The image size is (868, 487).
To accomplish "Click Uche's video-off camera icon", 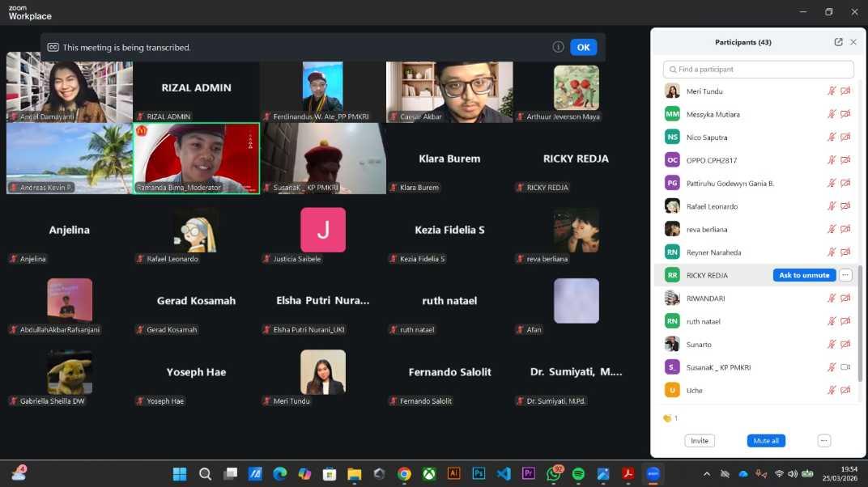I will (x=845, y=391).
